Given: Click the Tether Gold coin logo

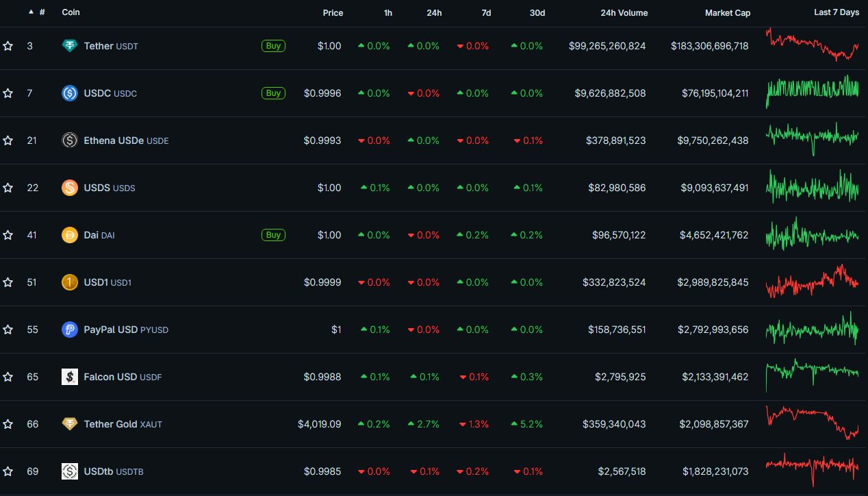Looking at the screenshot, I should pyautogui.click(x=70, y=423).
